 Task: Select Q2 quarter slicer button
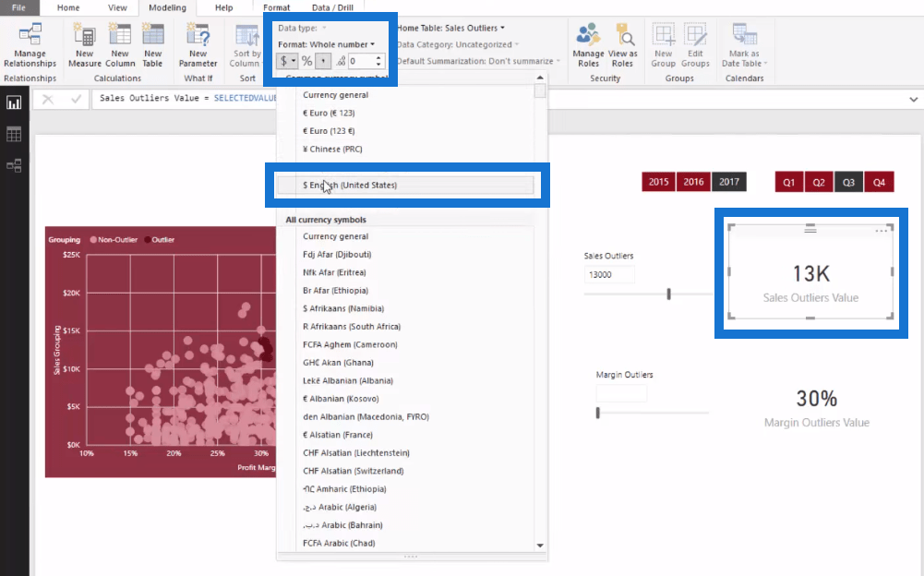point(819,182)
